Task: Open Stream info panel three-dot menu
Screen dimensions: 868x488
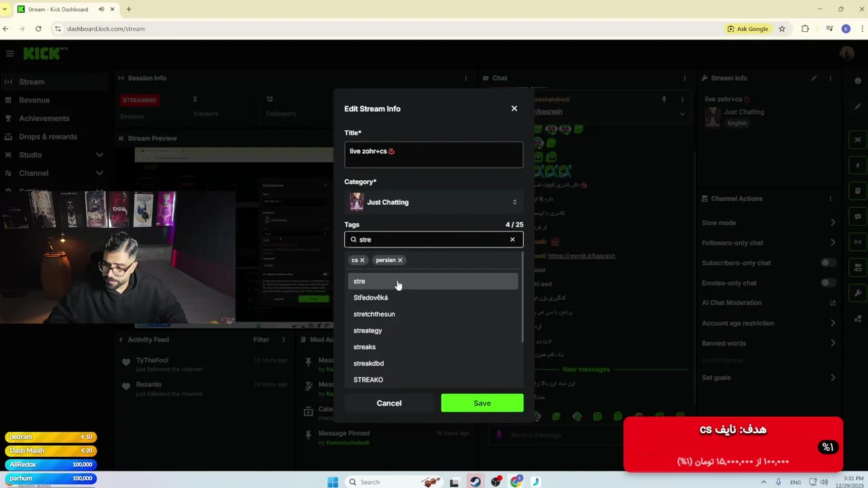Action: pyautogui.click(x=830, y=78)
